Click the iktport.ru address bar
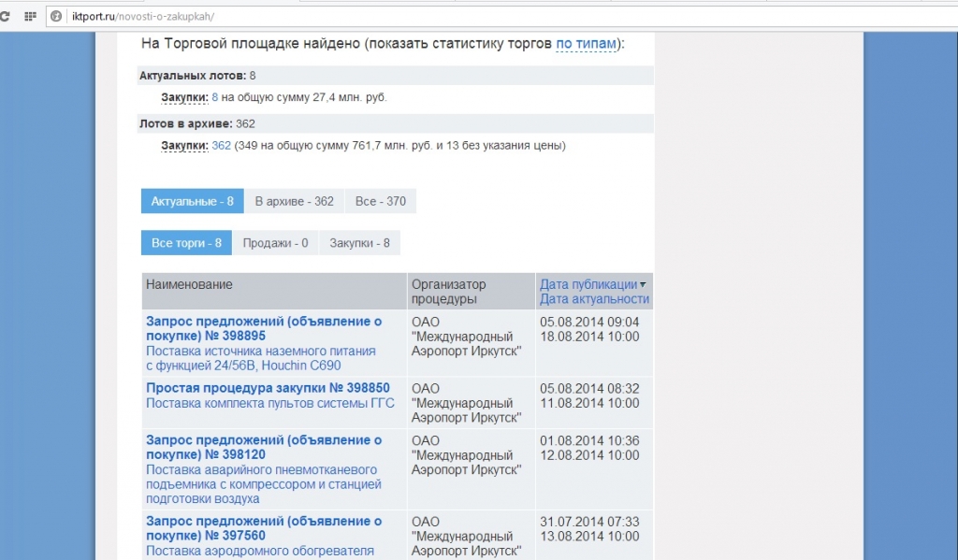The image size is (958, 560). point(501,17)
